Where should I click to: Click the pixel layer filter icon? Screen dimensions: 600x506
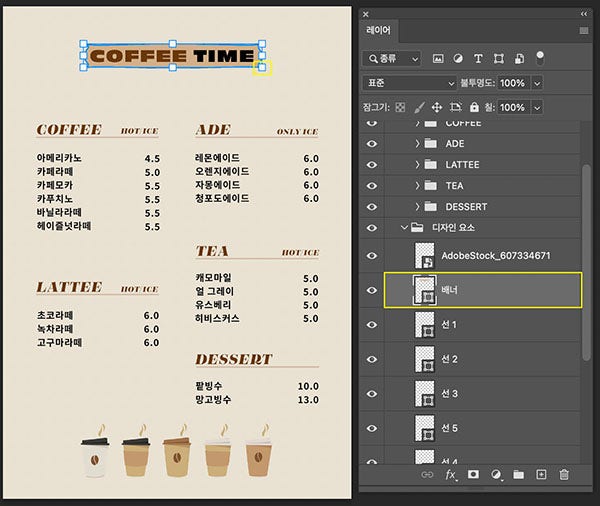437,59
